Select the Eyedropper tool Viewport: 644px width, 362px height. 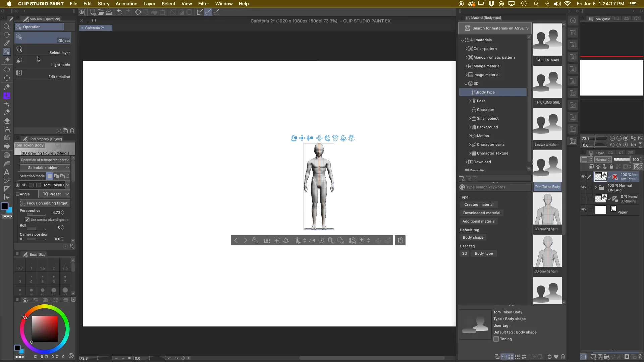7,43
